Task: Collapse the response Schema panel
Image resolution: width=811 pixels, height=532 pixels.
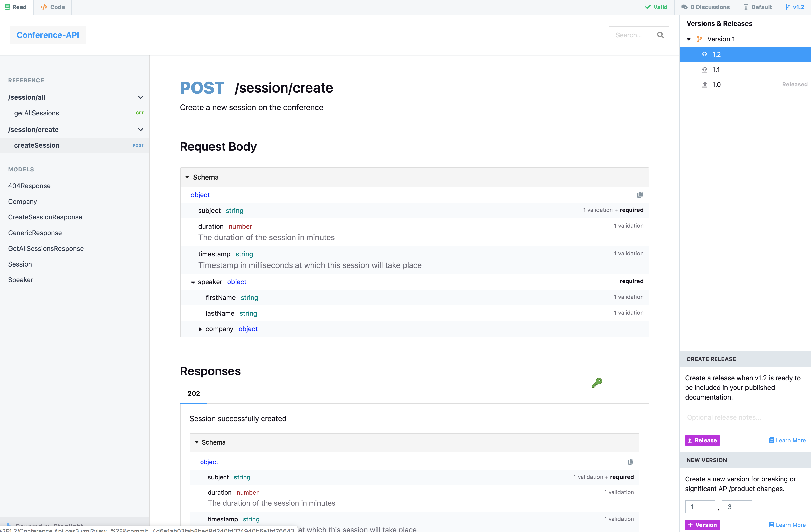Action: click(197, 442)
